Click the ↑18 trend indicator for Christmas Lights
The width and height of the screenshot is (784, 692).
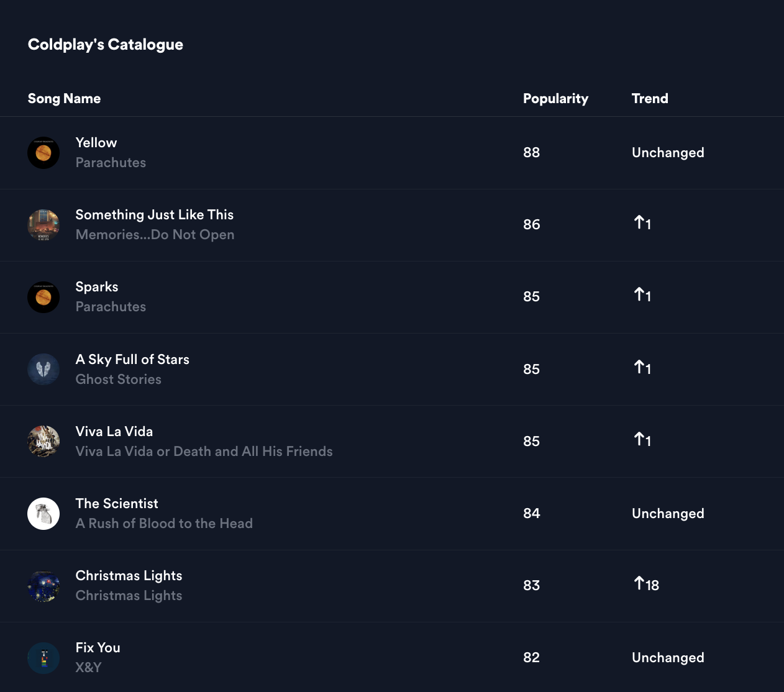[645, 585]
